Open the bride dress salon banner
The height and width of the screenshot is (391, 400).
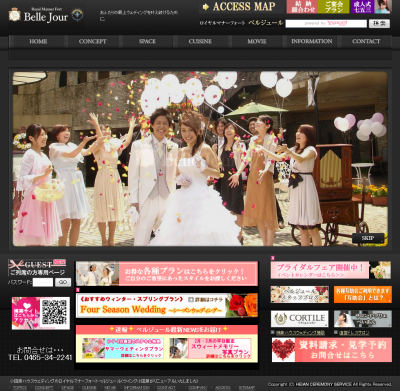[363, 319]
